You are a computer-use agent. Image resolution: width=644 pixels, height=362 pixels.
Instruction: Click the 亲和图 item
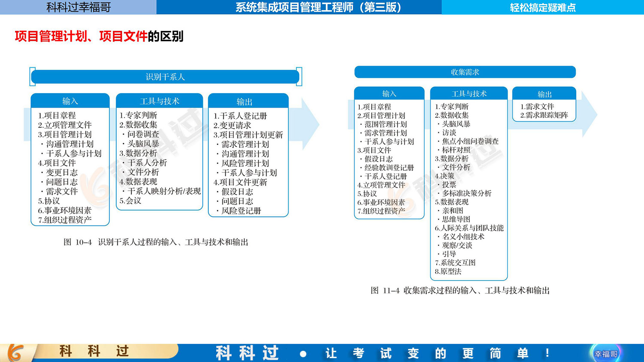pyautogui.click(x=453, y=211)
